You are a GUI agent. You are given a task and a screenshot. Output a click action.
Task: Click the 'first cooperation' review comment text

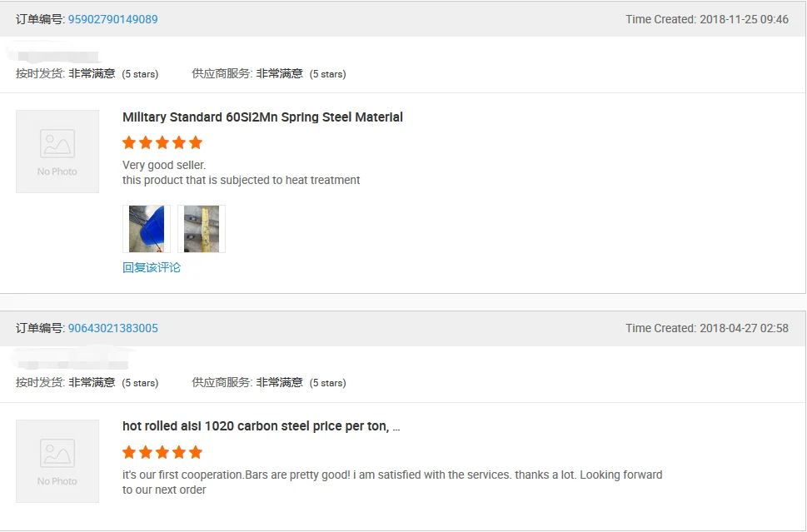pos(392,482)
